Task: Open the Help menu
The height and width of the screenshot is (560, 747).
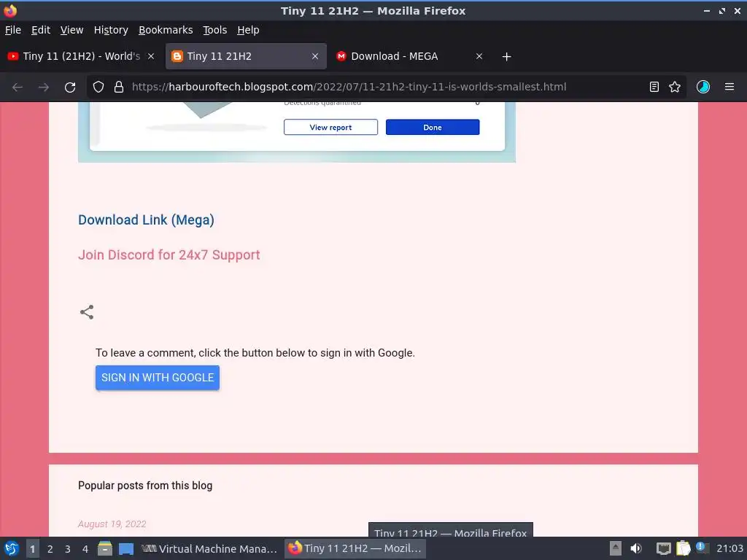Action: [248, 30]
